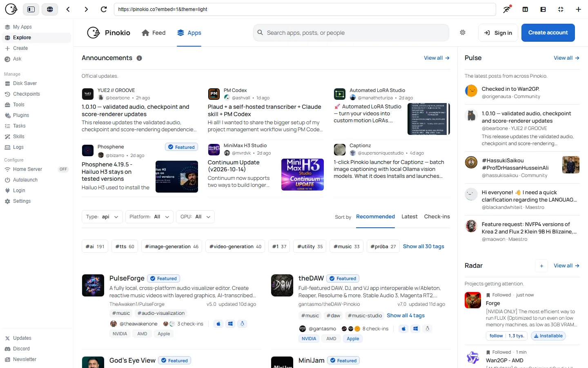
Task: Open the Type: api dropdown
Action: [x=102, y=217]
